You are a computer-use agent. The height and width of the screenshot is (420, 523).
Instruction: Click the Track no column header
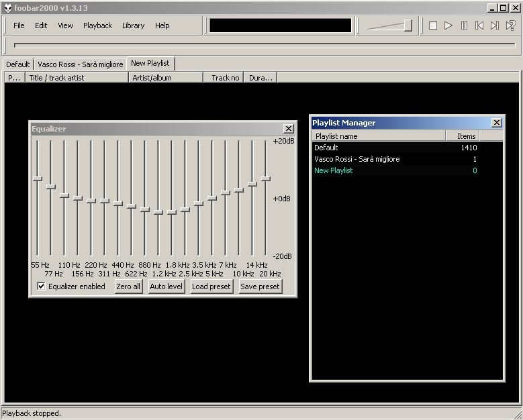(224, 78)
